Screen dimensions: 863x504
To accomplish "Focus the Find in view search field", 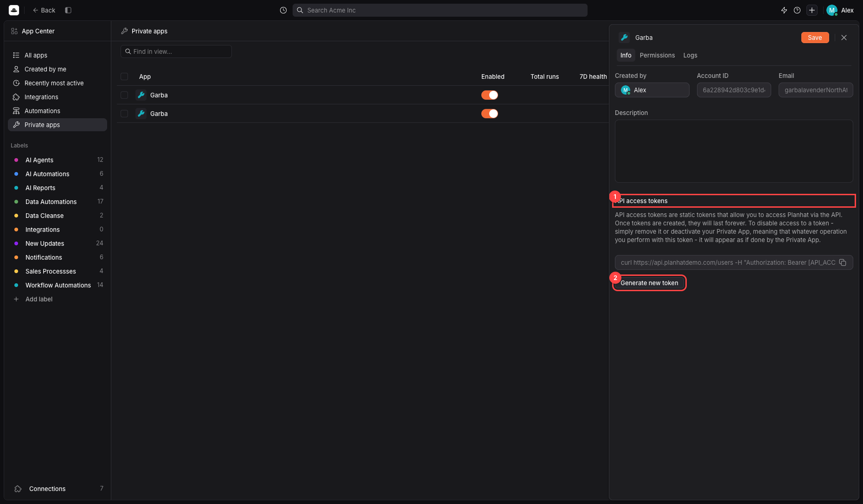I will click(x=176, y=51).
